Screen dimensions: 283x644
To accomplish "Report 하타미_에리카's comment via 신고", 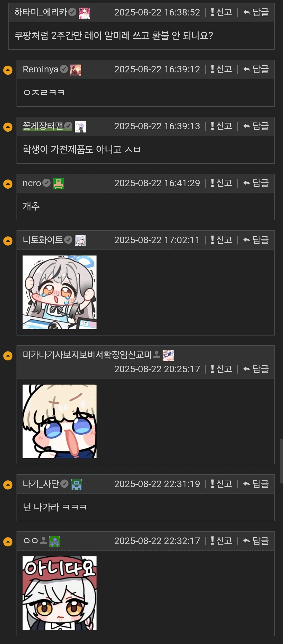I will [222, 12].
